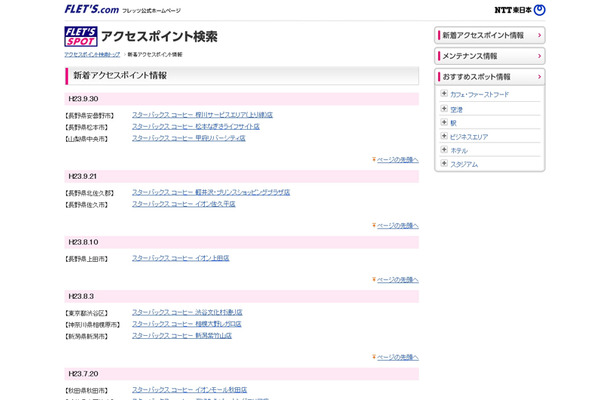Viewport: 610px width, 400px height.
Task: Open the イオンモール秋田店 Starbucks link
Action: pyautogui.click(x=189, y=390)
